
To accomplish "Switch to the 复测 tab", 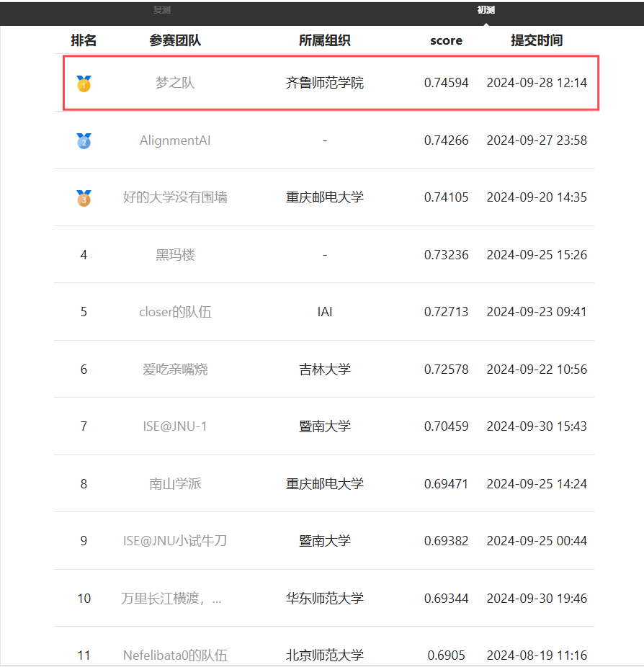I will coord(161,10).
